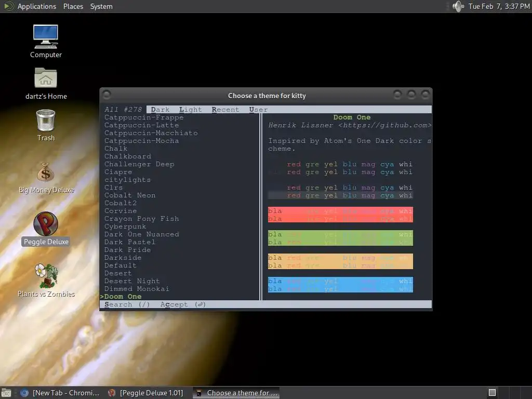Launch Plants vs Zombies icon
Screen dimensions: 532x399
[46, 276]
